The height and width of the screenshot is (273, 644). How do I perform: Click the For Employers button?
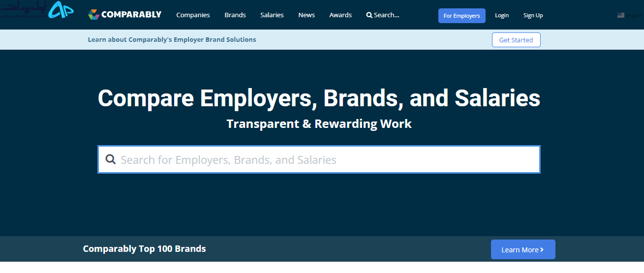point(461,16)
